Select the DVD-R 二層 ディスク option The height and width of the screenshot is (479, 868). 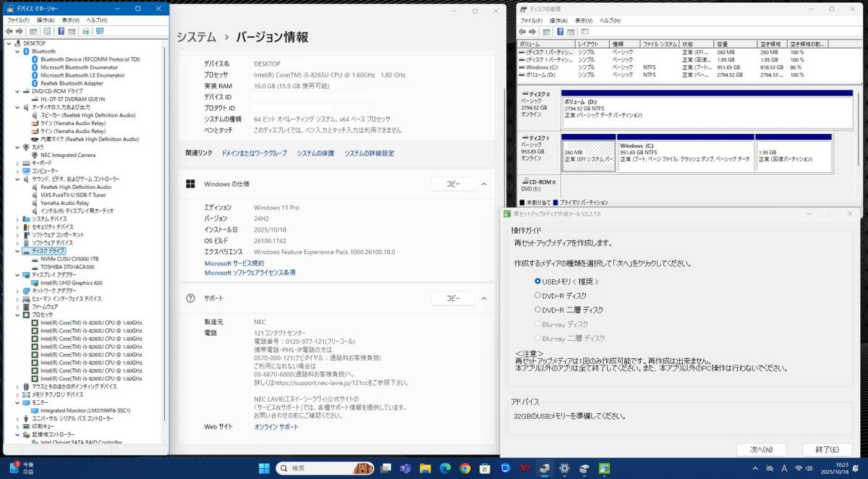click(x=537, y=310)
